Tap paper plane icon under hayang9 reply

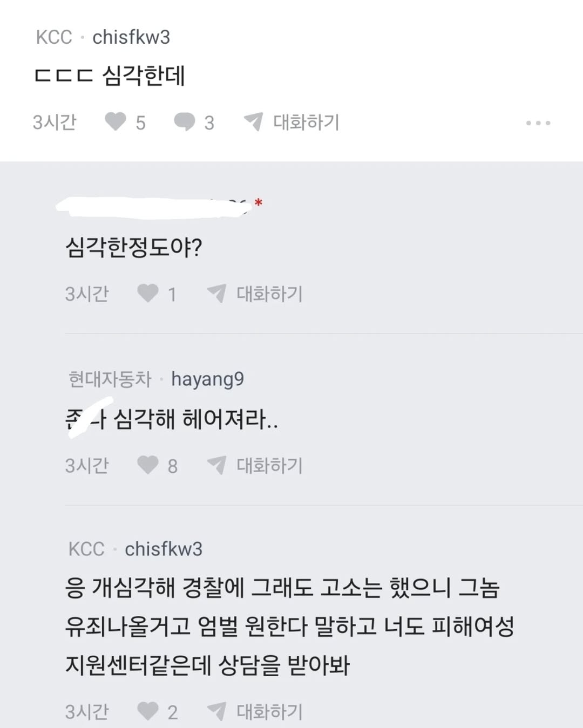(x=216, y=465)
